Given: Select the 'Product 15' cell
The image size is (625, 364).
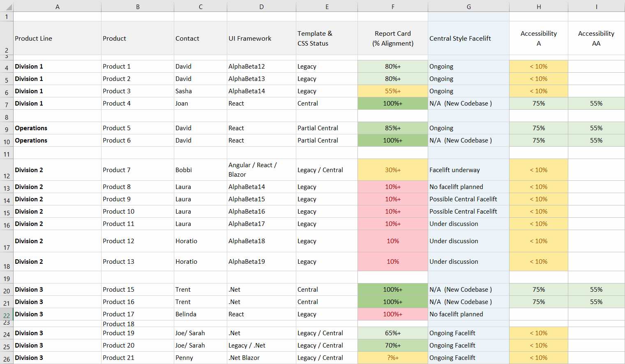Looking at the screenshot, I should pos(138,290).
